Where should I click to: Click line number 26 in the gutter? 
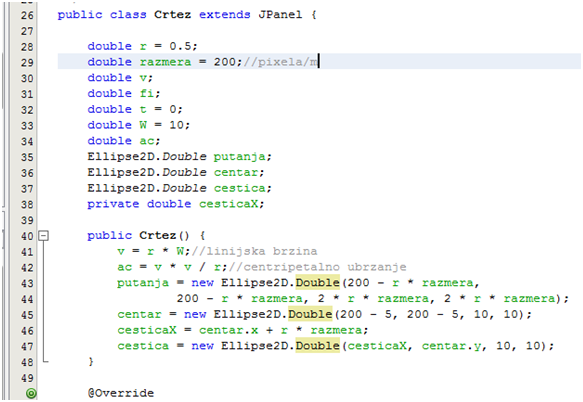[27, 15]
